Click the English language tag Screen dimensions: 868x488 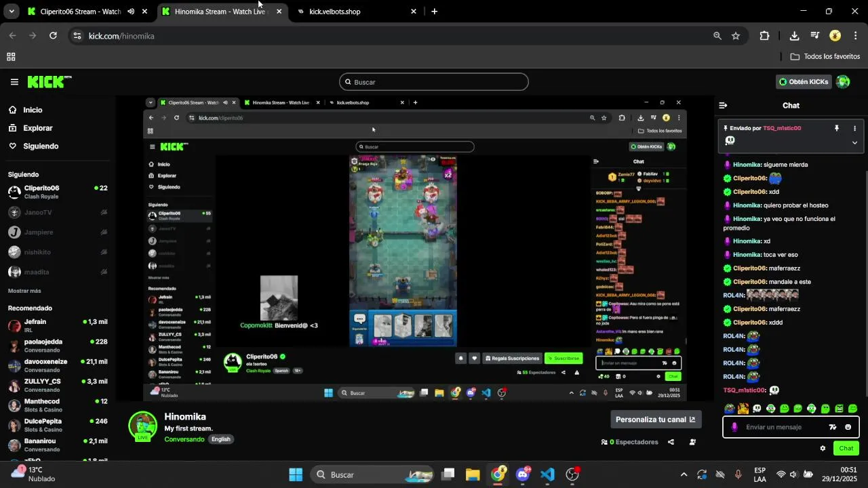tap(220, 439)
